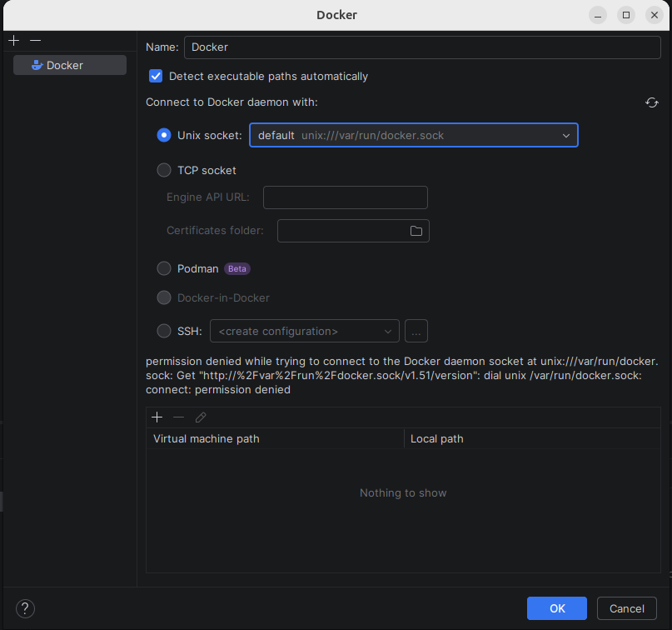Click the SSH ellipsis browse button
Viewport: 672px width, 630px height.
[x=416, y=331]
